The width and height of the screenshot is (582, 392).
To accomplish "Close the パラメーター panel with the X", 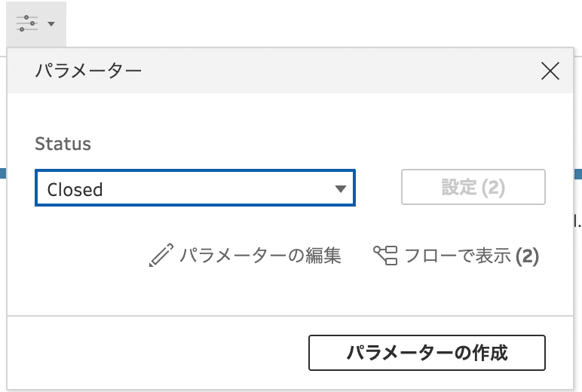I will pos(550,71).
